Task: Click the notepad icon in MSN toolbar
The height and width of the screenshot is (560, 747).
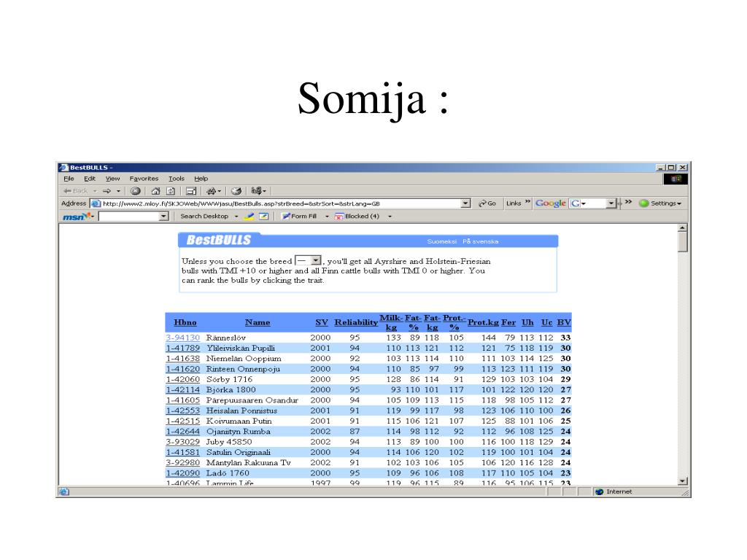Action: 263,216
